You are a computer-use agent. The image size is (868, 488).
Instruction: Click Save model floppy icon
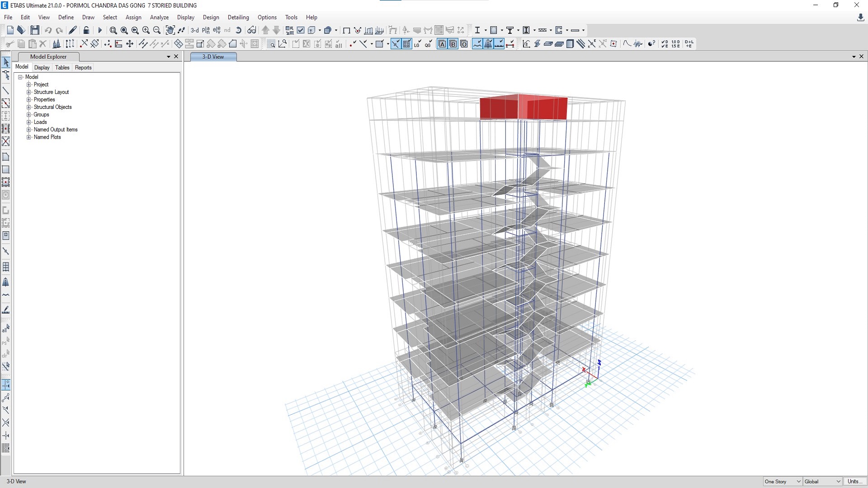(35, 30)
